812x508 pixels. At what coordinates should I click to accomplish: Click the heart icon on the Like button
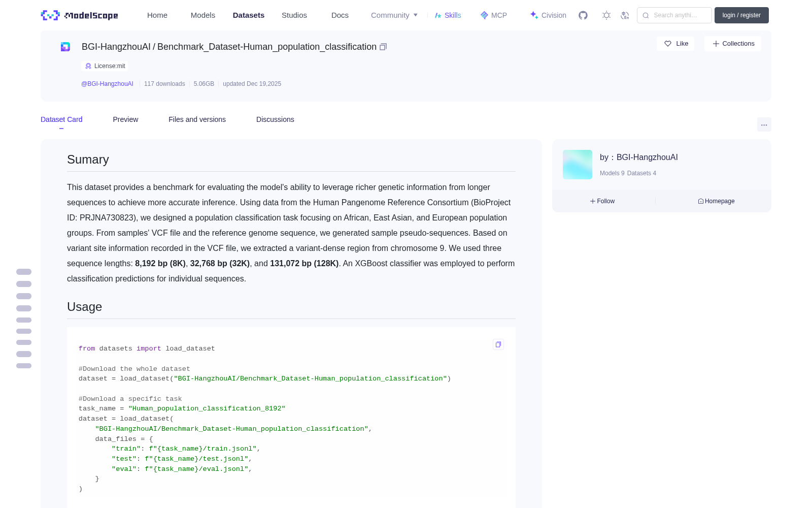tap(668, 44)
